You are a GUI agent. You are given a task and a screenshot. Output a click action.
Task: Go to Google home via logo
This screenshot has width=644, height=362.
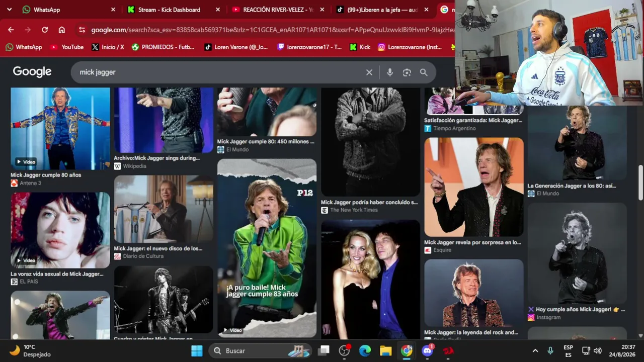point(32,72)
